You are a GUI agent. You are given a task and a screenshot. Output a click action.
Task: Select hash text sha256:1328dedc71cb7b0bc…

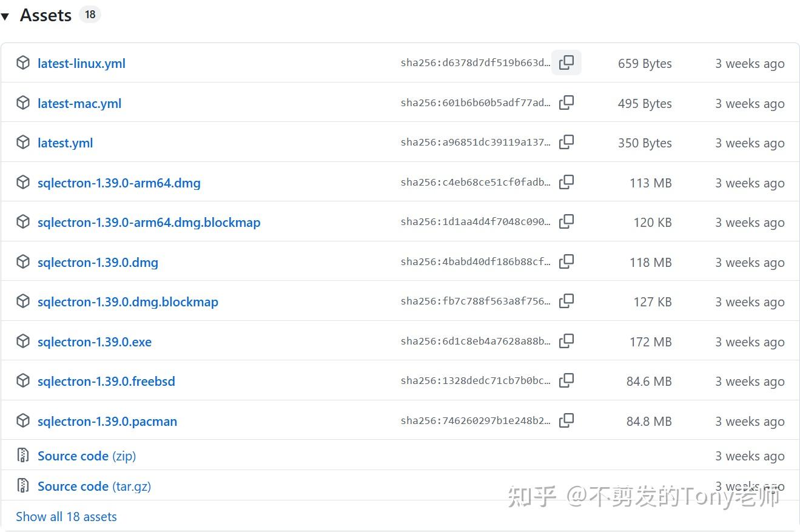(x=476, y=381)
